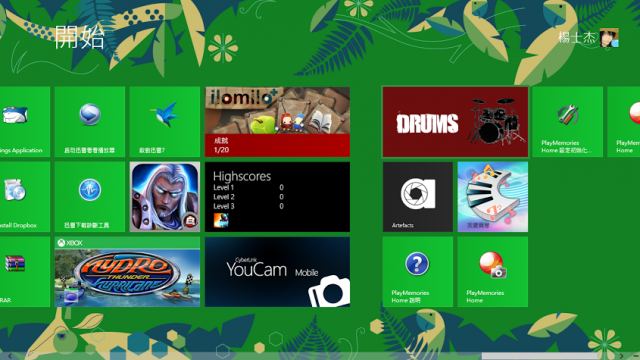This screenshot has height=360, width=640.
Task: Open the 迅雷下載診斷工具 pulse-icon tile
Action: 90,197
